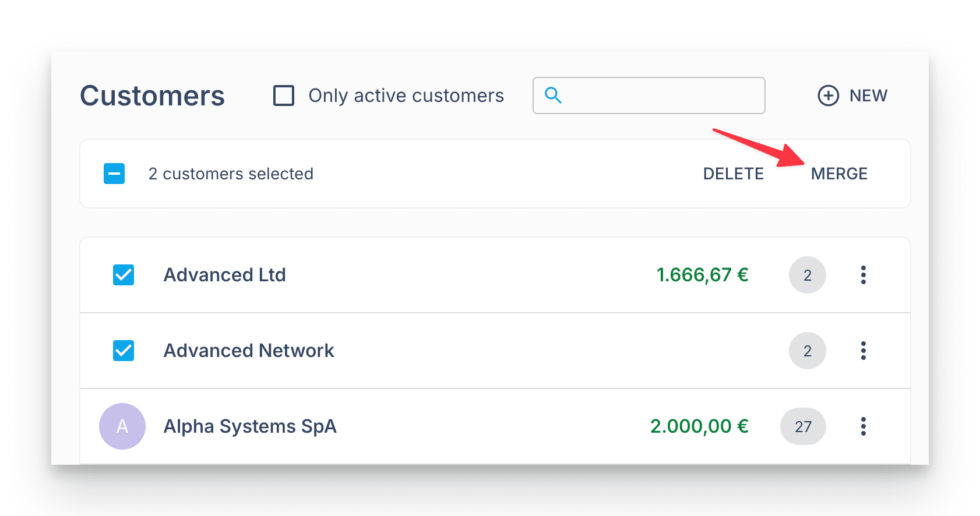Click the NEW customer button label
This screenshot has height=516, width=980.
(x=868, y=96)
